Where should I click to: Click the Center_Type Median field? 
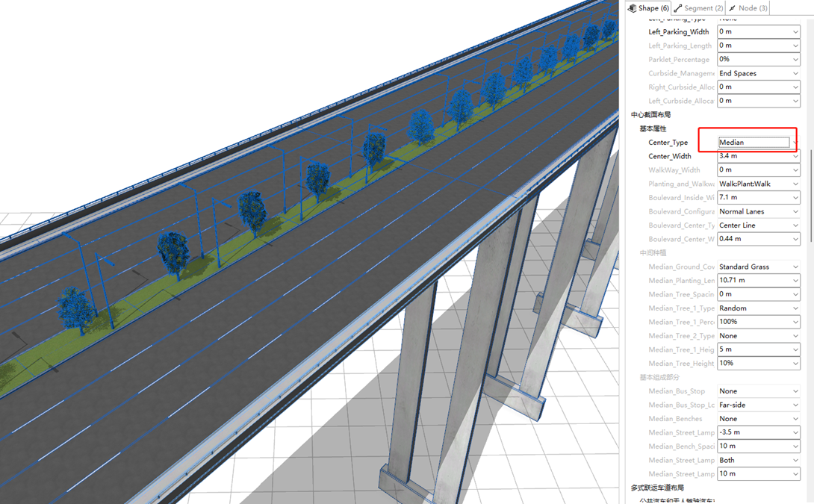(754, 142)
